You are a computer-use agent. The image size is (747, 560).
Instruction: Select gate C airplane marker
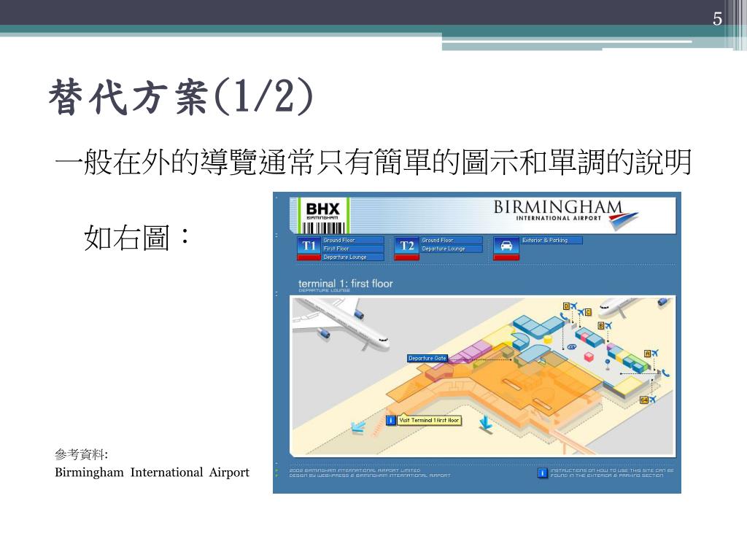pos(584,312)
